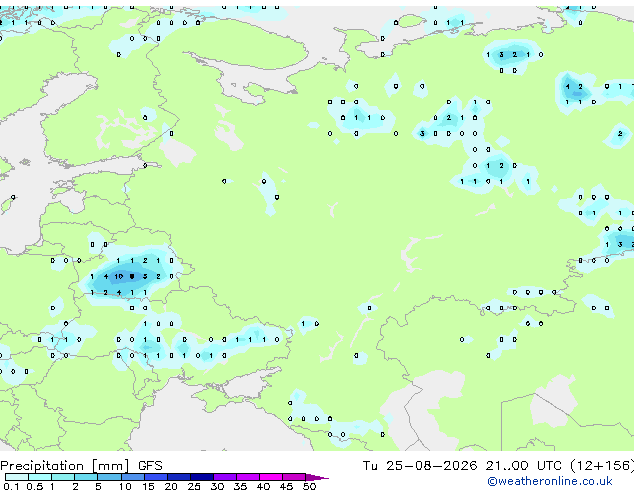Screen dimensions: 634x490
Task: Click the '0.5' legend scale label
Action: point(35,486)
